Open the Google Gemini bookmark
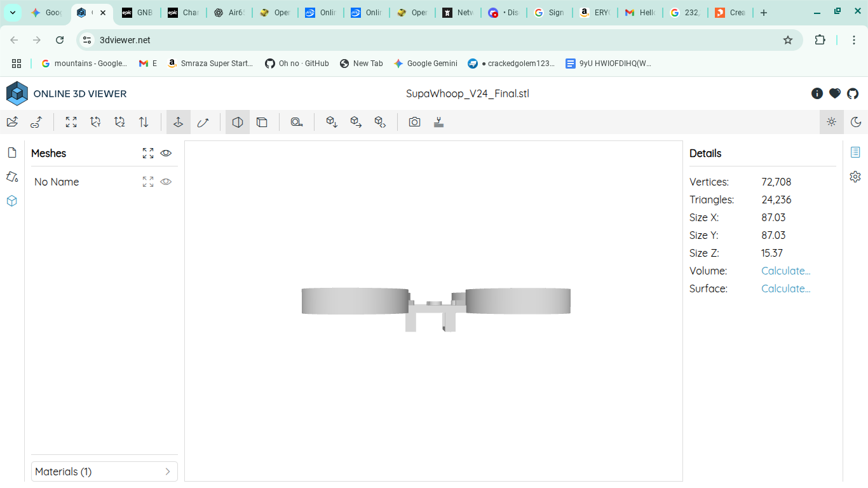868x488 pixels. click(425, 64)
